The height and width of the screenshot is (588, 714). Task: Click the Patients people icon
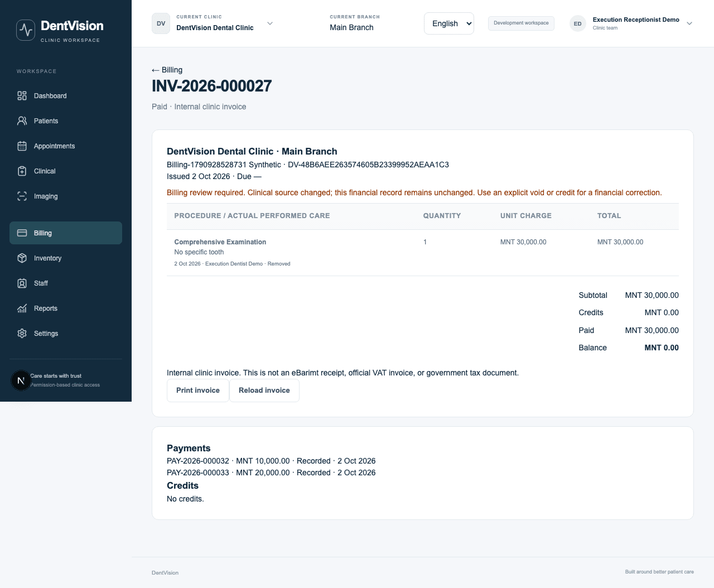pyautogui.click(x=22, y=121)
